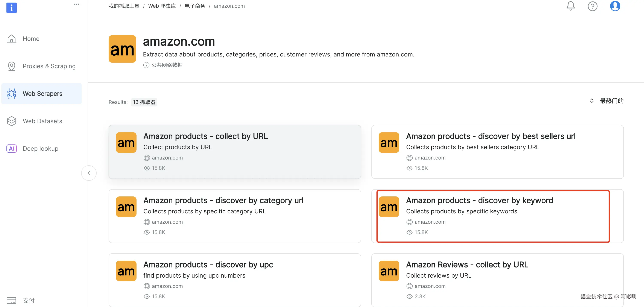This screenshot has height=307, width=644.
Task: Click the notifications bell icon
Action: [571, 6]
